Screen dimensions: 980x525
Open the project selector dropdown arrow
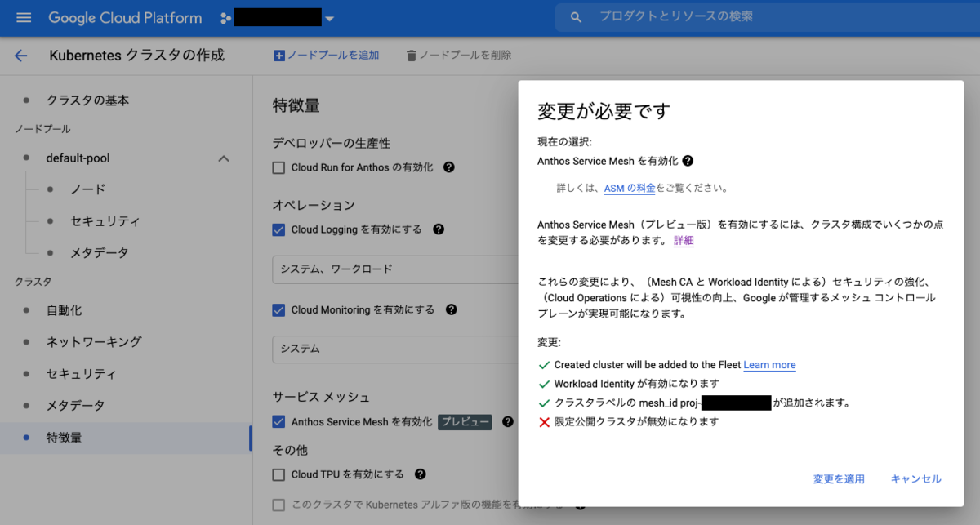coord(329,18)
